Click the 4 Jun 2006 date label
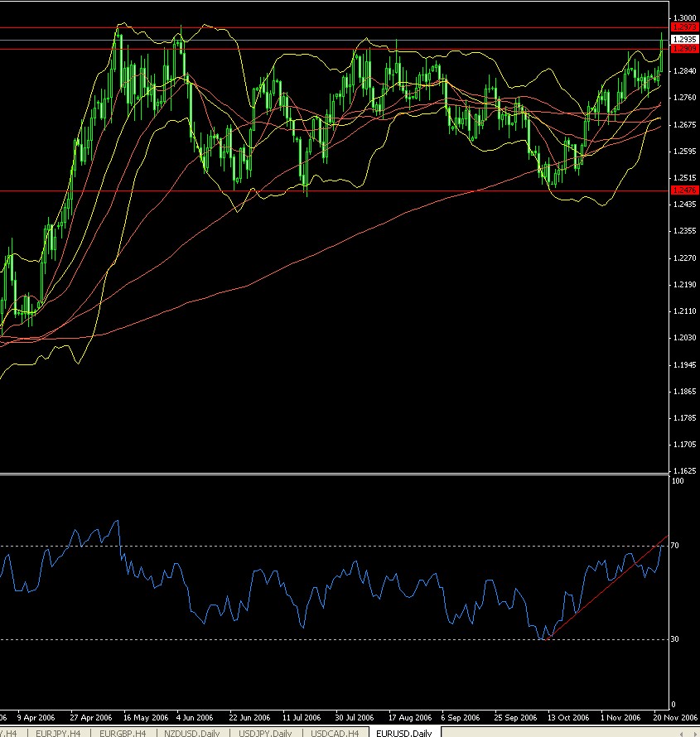 [x=195, y=718]
